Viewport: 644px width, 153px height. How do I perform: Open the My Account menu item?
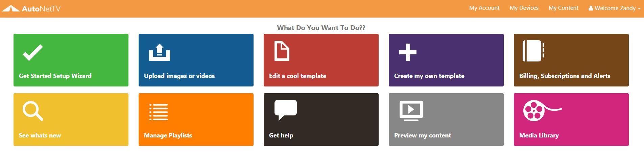pos(484,8)
